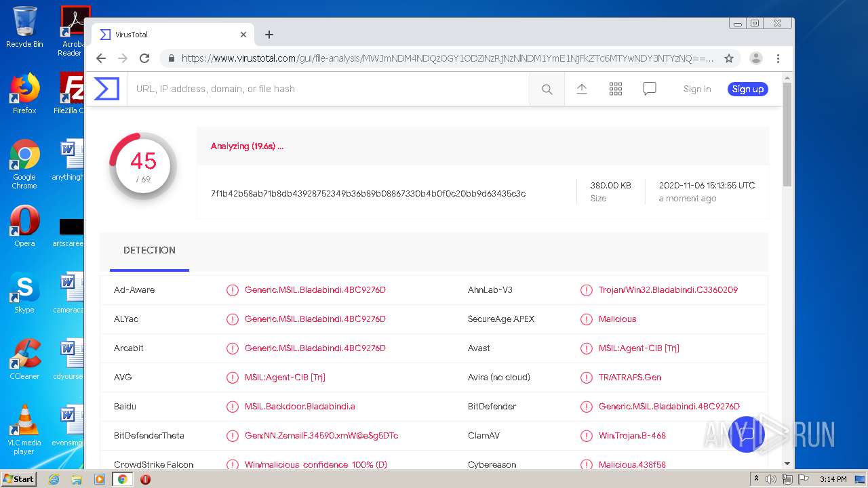This screenshot has height=488, width=868.
Task: Click the MSIL.Backdoor.Bladabindi.a result
Action: (300, 407)
